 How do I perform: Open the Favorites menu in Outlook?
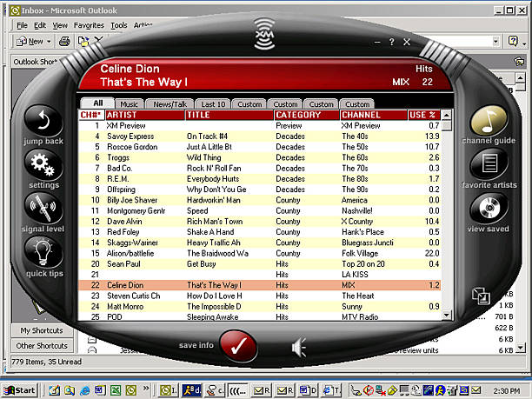click(89, 25)
